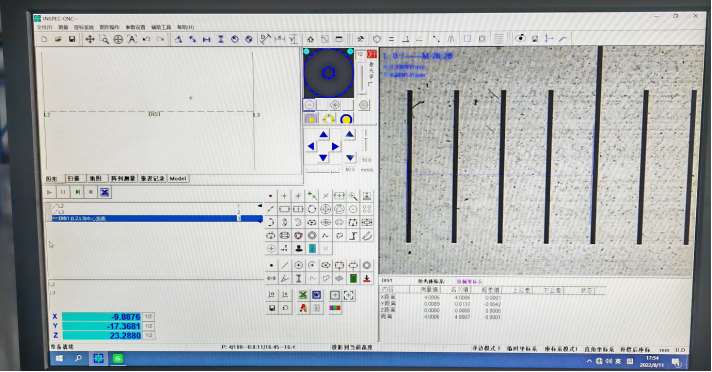Adjust the vertical light intensity slider
This screenshot has height=372, width=712.
point(362,78)
